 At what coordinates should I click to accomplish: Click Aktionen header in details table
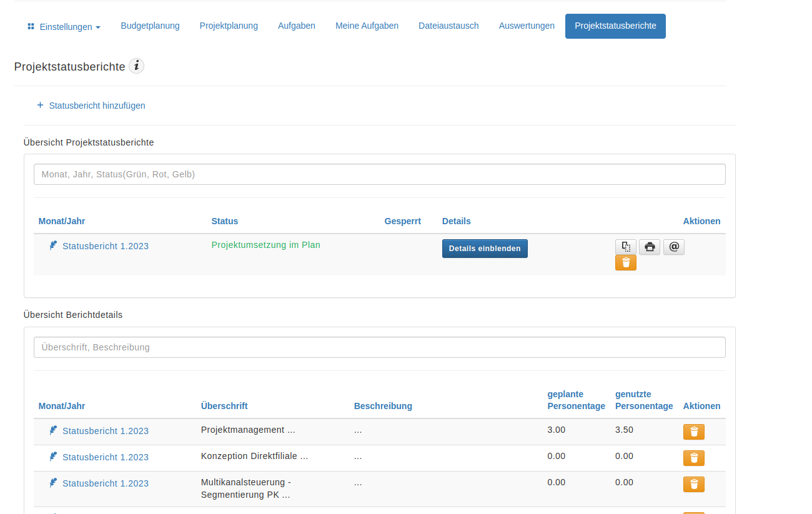[x=701, y=406]
